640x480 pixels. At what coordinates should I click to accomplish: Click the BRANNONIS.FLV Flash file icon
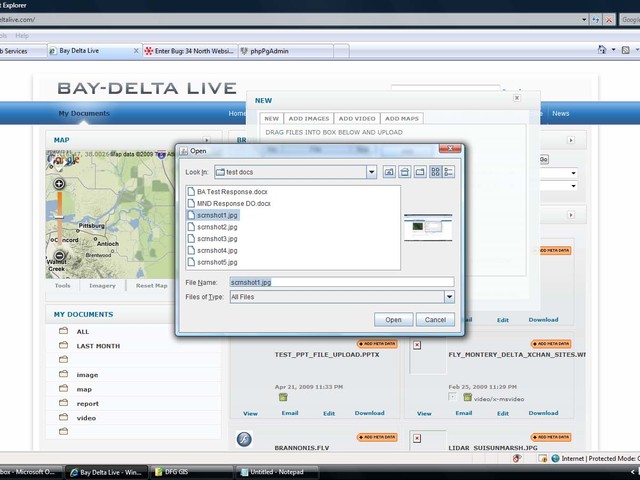pyautogui.click(x=244, y=439)
